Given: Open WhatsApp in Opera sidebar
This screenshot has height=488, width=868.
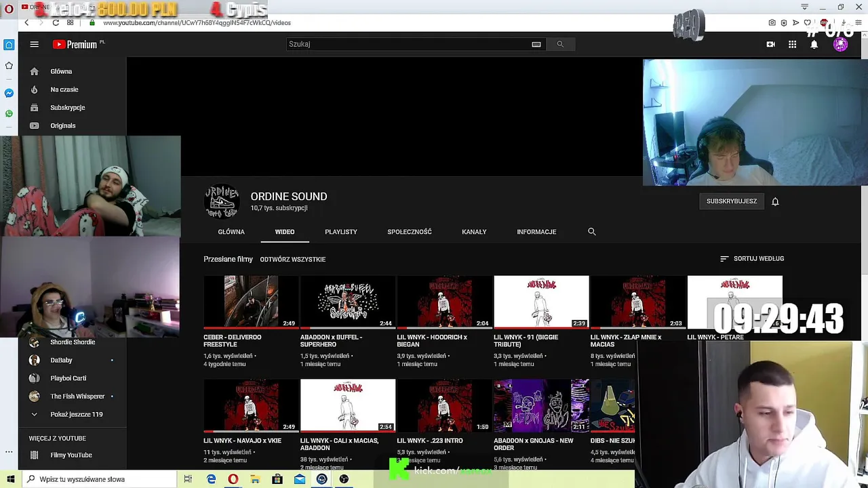Looking at the screenshot, I should tap(9, 113).
